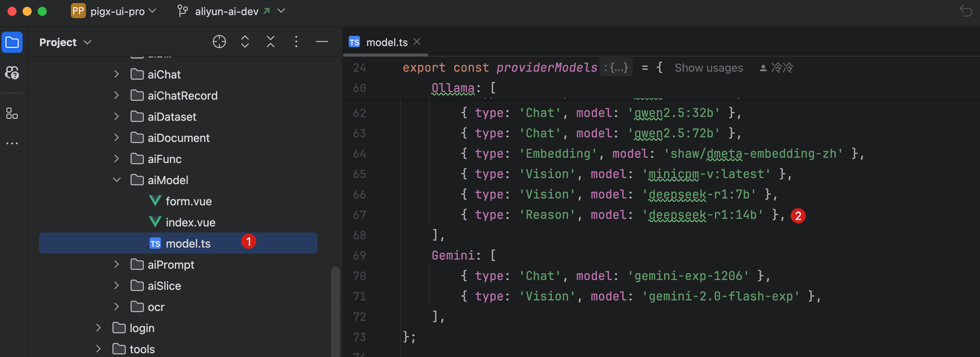980x357 pixels.
Task: Click Gemini key on line 69
Action: click(453, 255)
